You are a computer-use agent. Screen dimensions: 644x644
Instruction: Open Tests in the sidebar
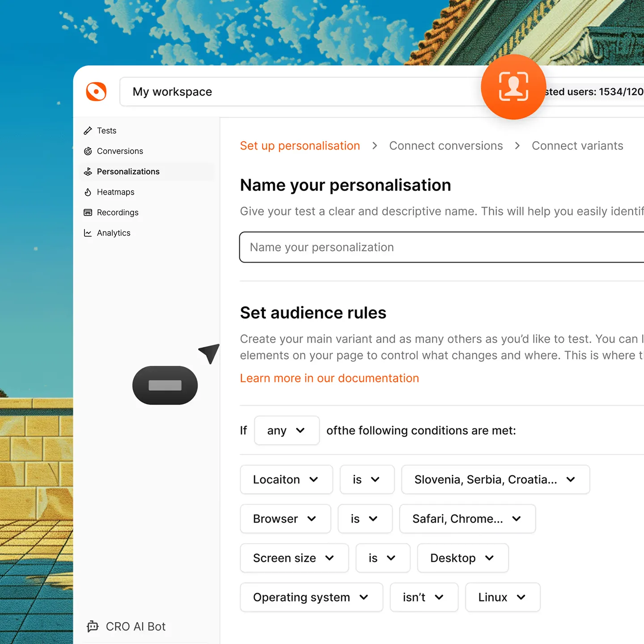[x=147, y=131]
